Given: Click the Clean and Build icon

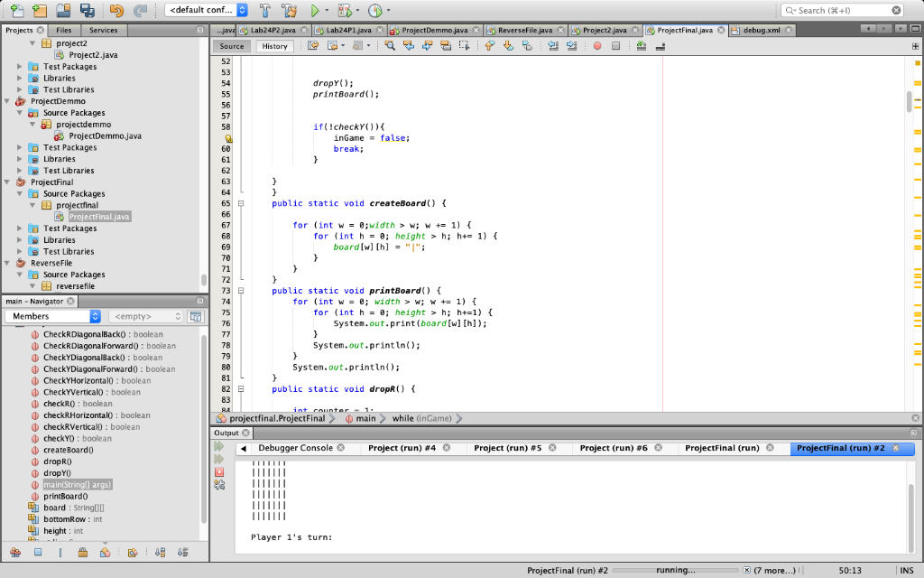Looking at the screenshot, I should click(x=289, y=10).
